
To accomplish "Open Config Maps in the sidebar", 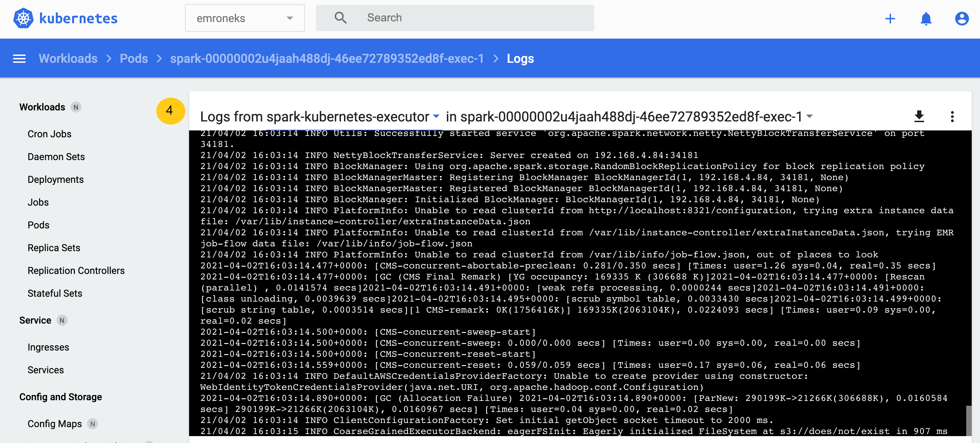I will tap(55, 424).
